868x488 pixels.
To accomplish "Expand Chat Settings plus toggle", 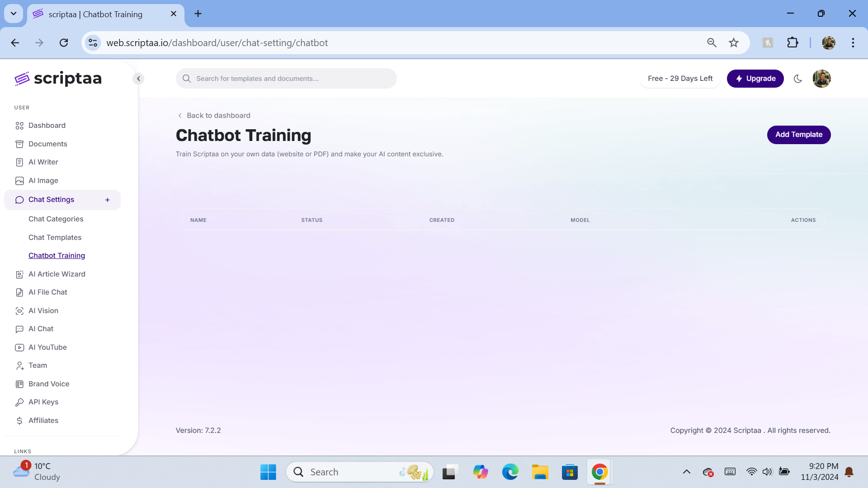I will point(108,200).
